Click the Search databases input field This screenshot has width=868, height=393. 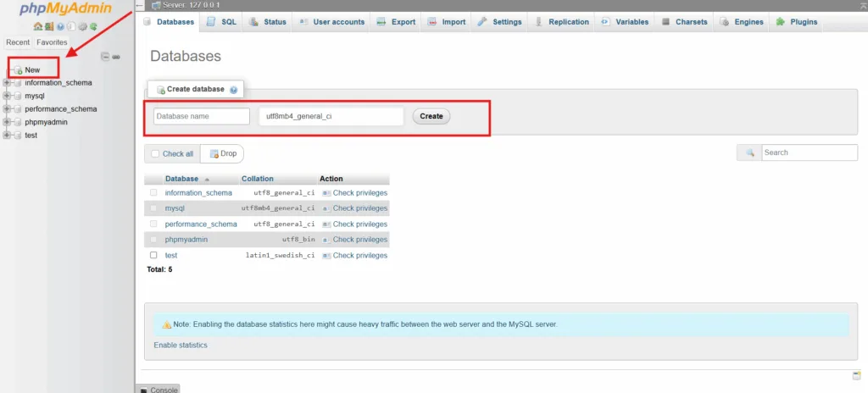810,152
